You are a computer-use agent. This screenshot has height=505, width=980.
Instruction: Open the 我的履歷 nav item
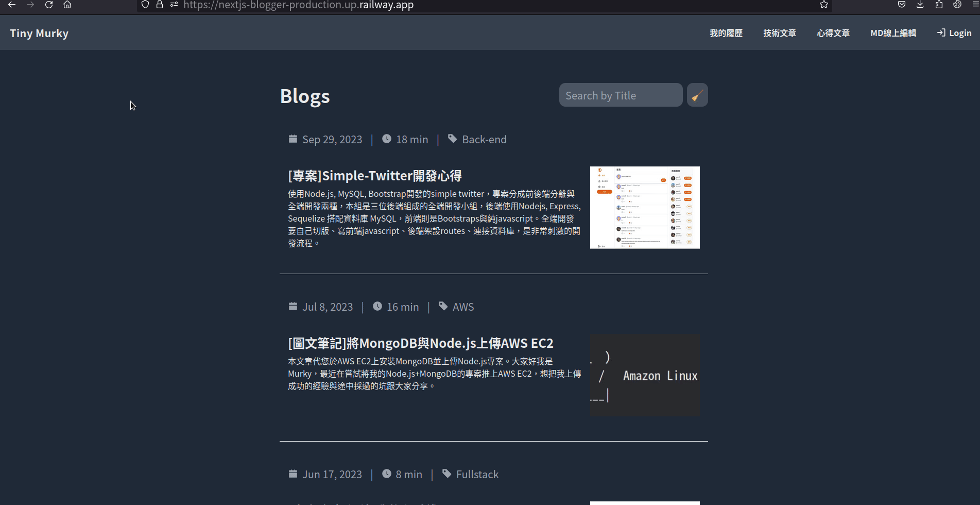[726, 33]
